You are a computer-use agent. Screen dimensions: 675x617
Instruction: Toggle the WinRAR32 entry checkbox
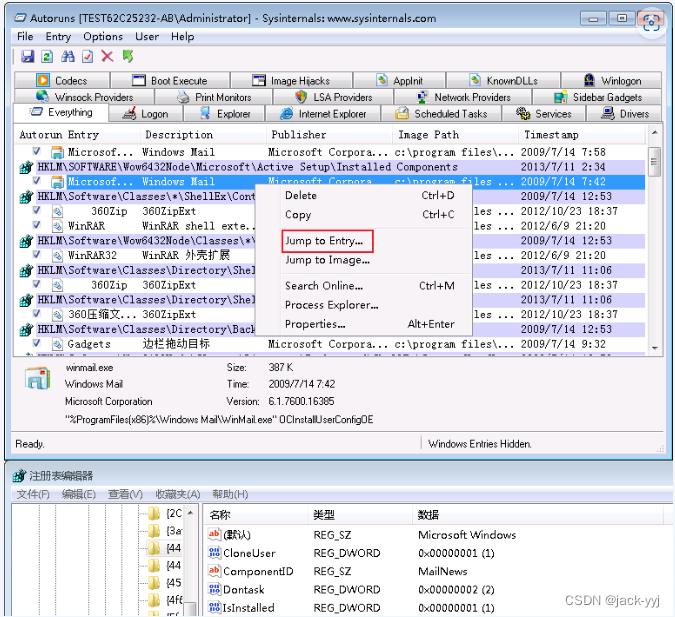coord(37,254)
